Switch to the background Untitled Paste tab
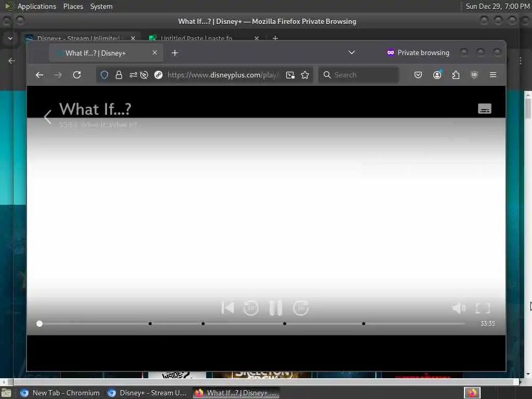This screenshot has height=399, width=532. click(x=197, y=38)
